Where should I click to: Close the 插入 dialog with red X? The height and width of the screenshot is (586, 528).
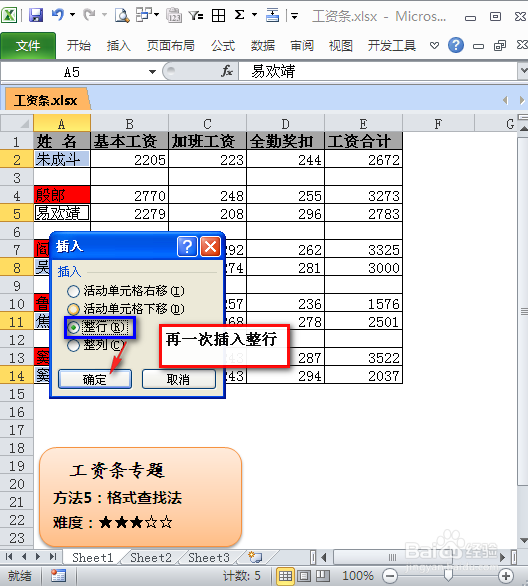point(210,247)
